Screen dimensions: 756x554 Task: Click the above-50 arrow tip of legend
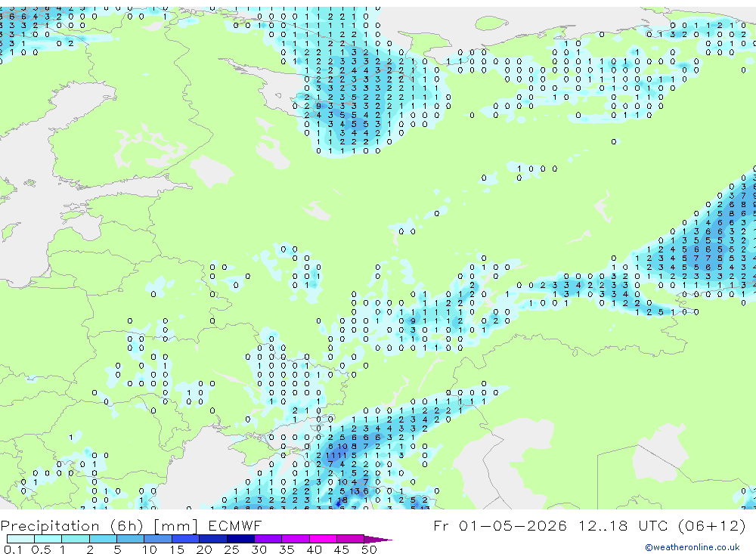pyautogui.click(x=378, y=539)
